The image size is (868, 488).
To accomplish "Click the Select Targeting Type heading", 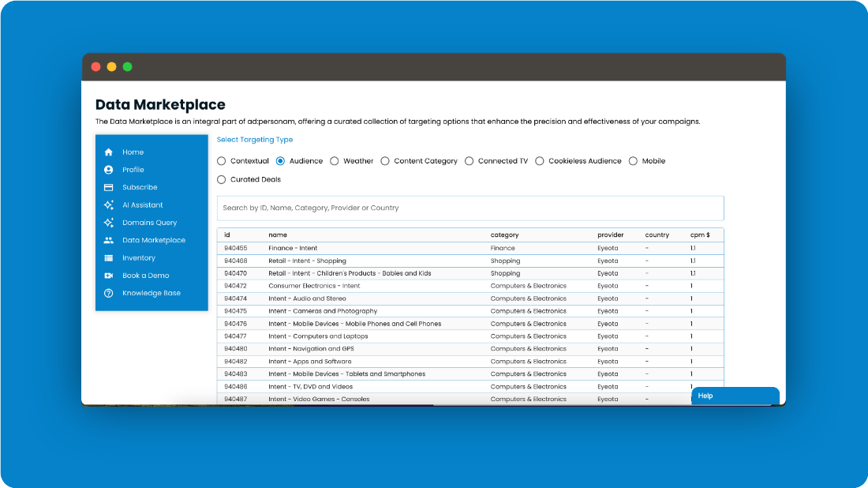I will (x=255, y=140).
